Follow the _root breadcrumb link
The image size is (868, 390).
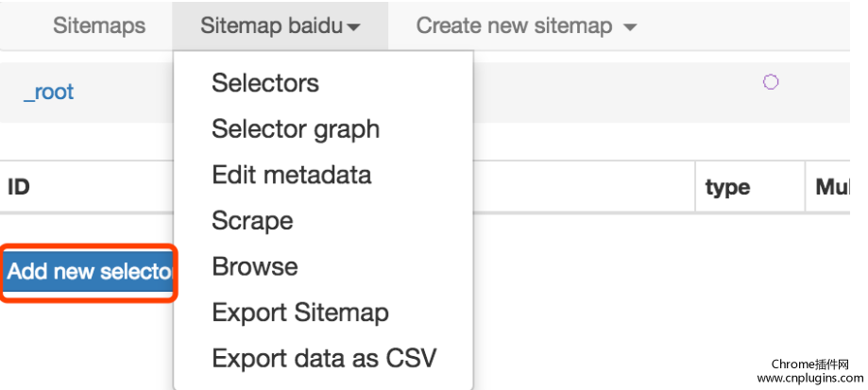49,92
